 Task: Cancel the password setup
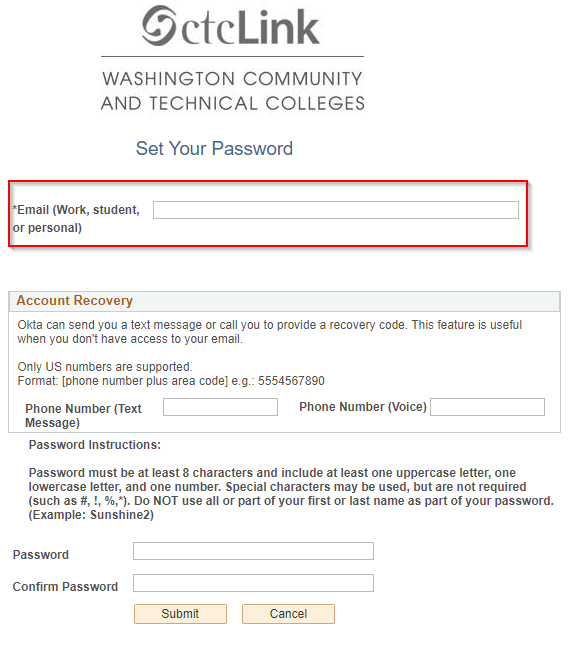tap(288, 614)
